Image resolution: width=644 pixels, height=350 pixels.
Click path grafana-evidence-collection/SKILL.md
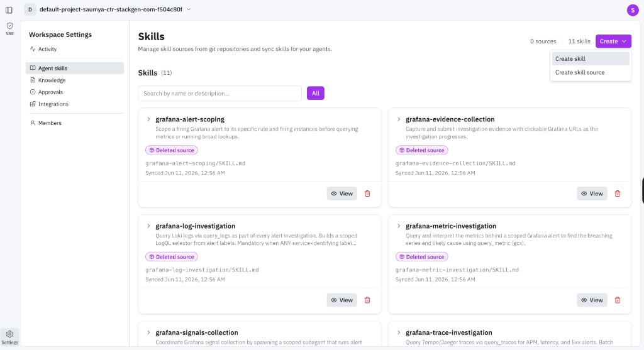455,163
